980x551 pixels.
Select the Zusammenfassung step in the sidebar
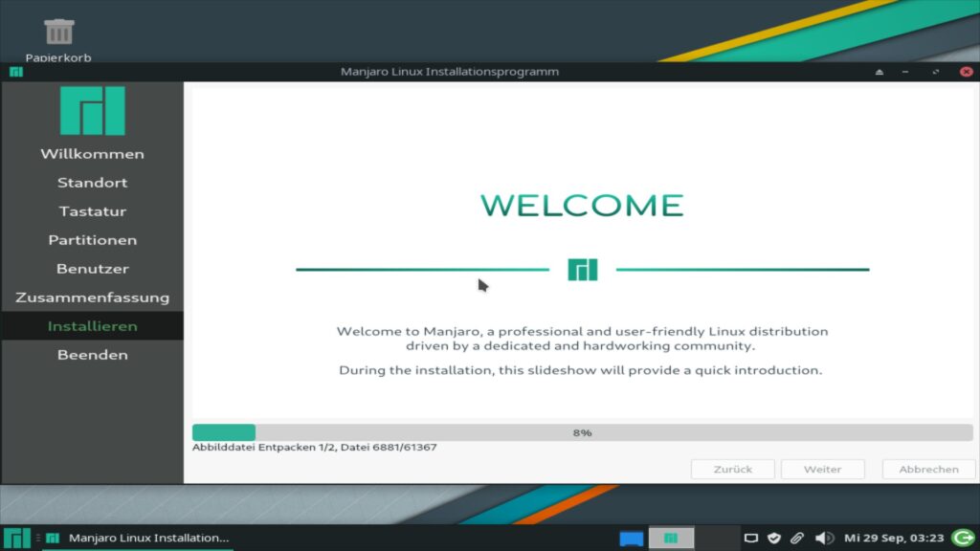[93, 298]
